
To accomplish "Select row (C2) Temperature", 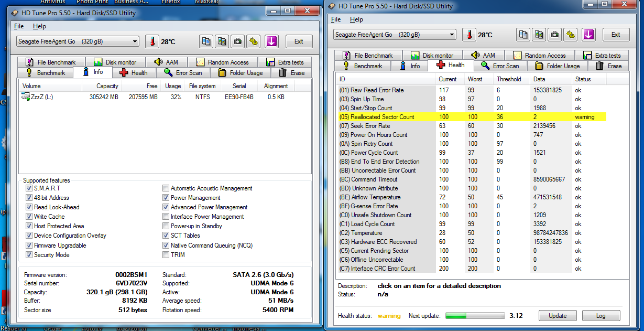I will click(x=472, y=233).
